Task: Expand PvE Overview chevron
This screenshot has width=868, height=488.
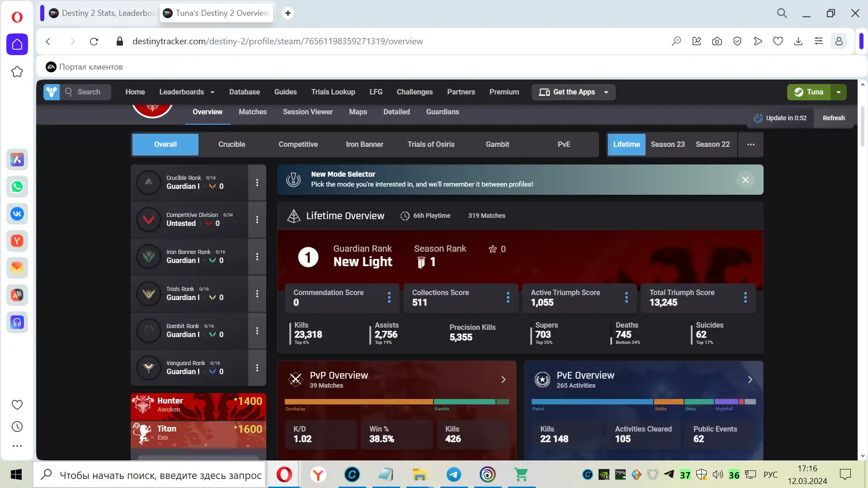Action: click(x=750, y=380)
